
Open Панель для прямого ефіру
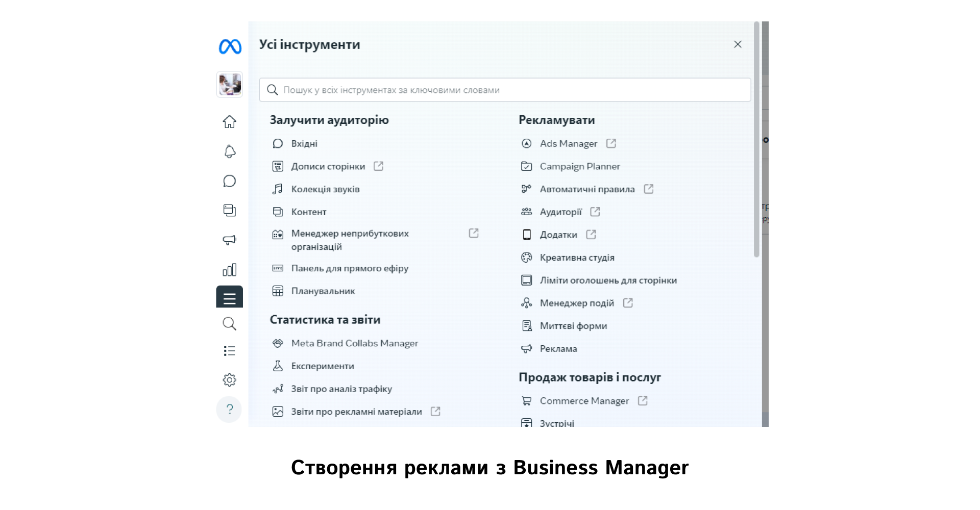pos(350,268)
